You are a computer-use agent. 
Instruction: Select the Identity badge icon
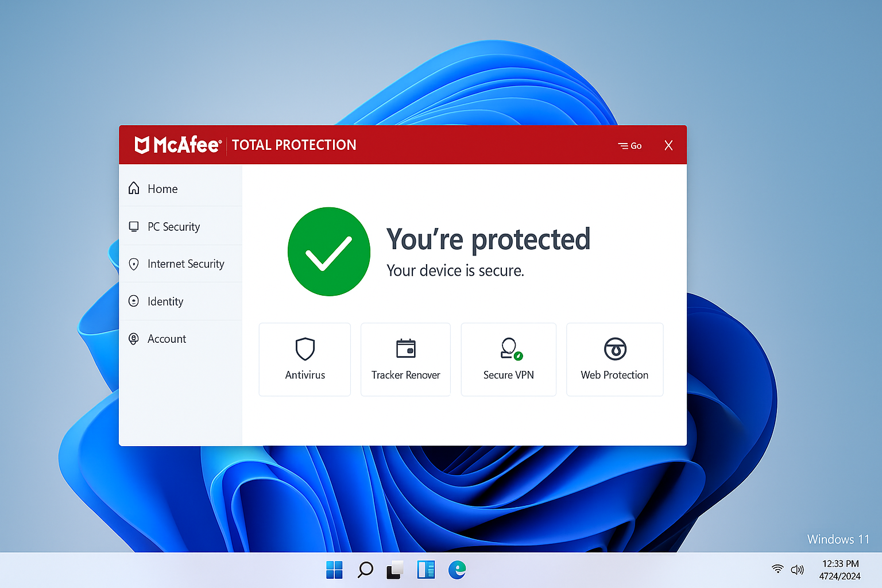point(133,301)
